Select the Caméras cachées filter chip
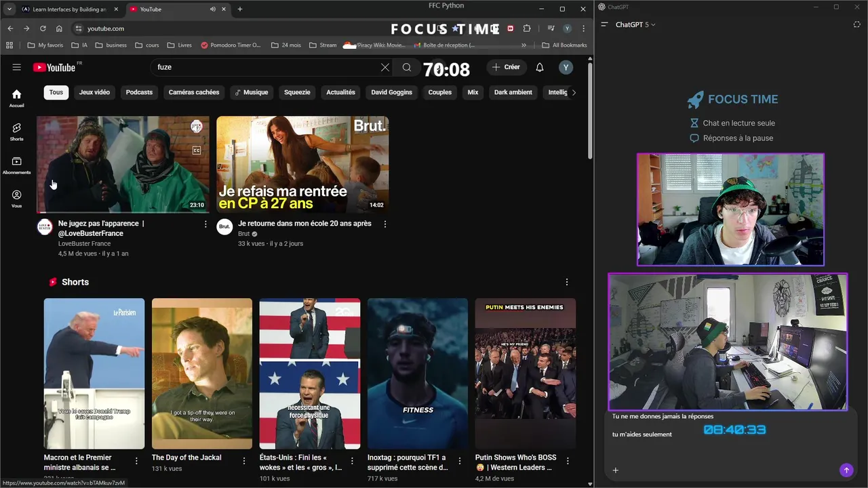 [x=194, y=92]
